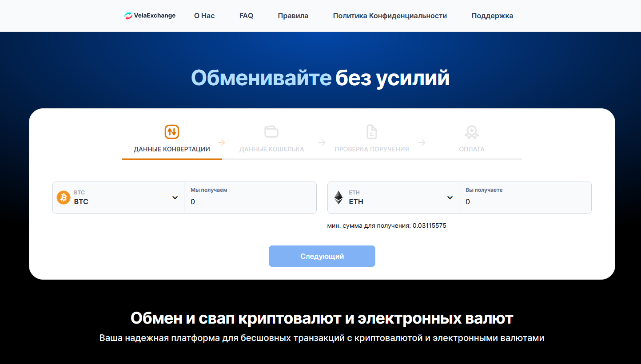Screen dimensions: 641x364
Task: Open the BTC source currency selector
Action: 118,198
